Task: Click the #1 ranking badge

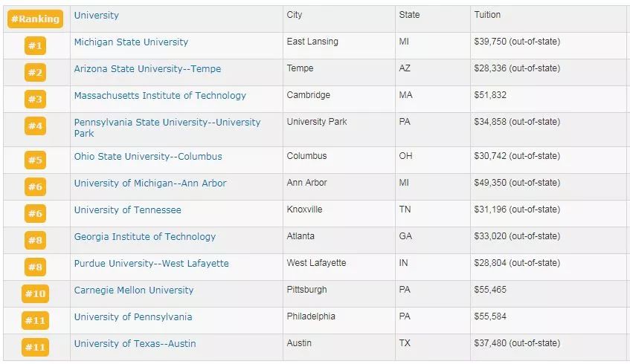Action: pyautogui.click(x=35, y=46)
